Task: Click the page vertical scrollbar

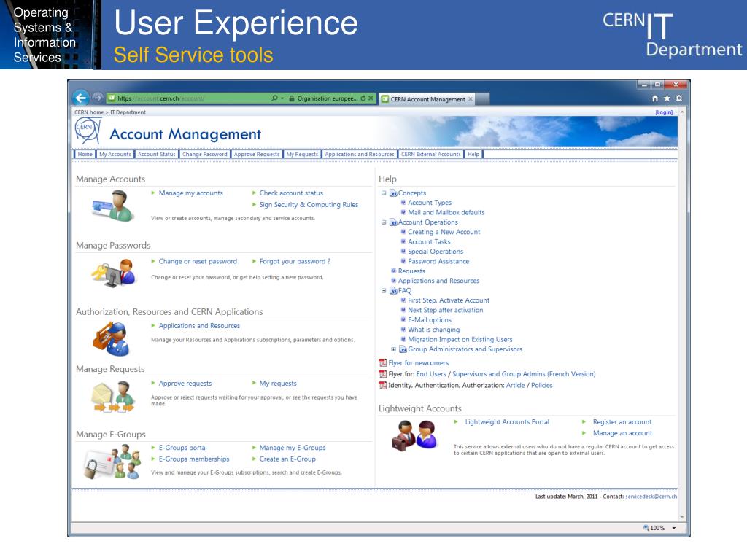Action: (682, 314)
